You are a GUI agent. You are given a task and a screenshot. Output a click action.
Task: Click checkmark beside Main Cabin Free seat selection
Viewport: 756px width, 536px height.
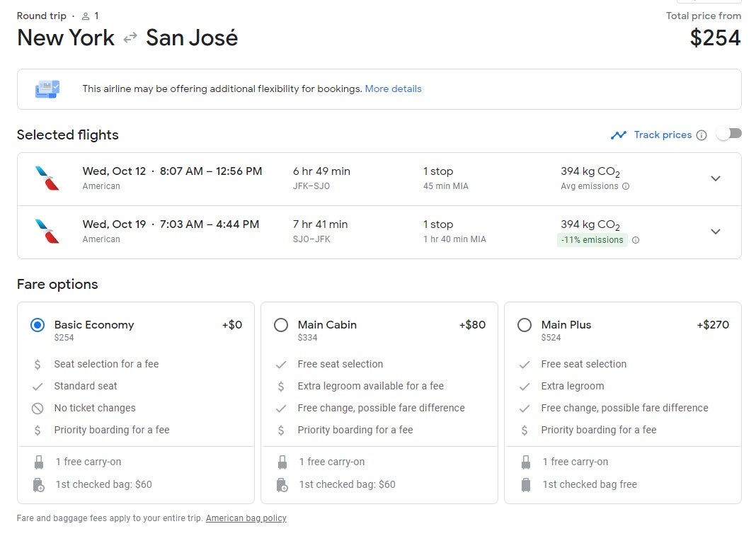[x=281, y=365]
